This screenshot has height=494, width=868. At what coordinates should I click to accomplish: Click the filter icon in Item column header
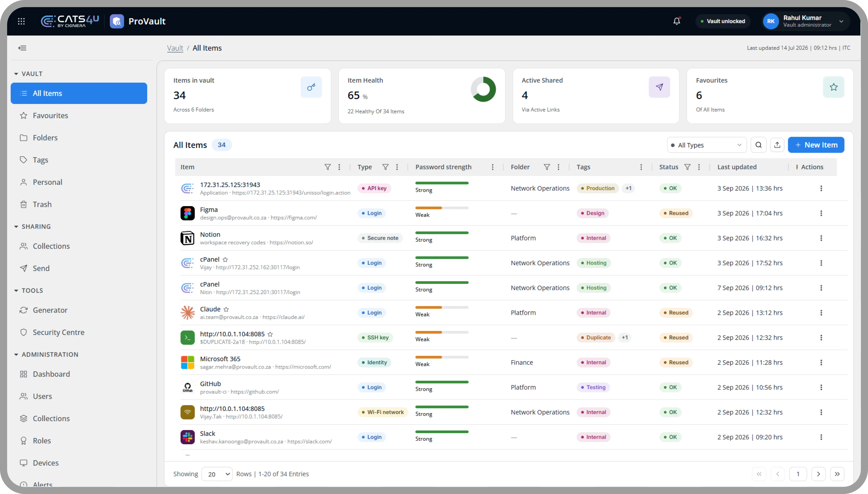pyautogui.click(x=327, y=167)
